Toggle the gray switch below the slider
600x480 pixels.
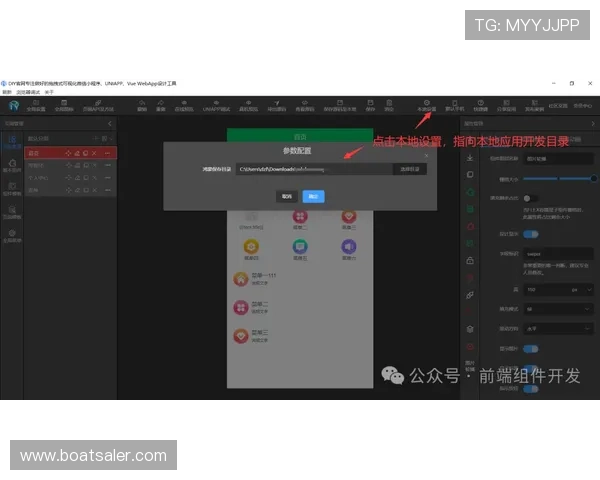click(x=530, y=198)
